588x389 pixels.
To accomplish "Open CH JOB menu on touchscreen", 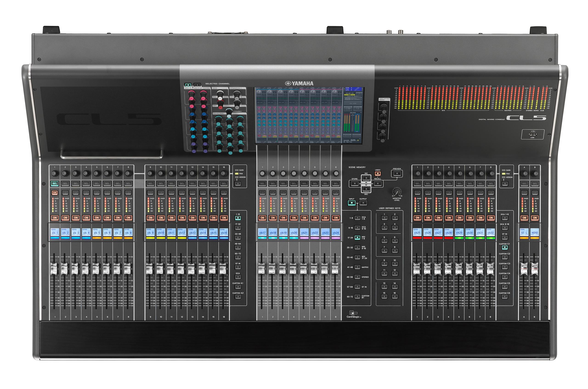I will point(353,103).
